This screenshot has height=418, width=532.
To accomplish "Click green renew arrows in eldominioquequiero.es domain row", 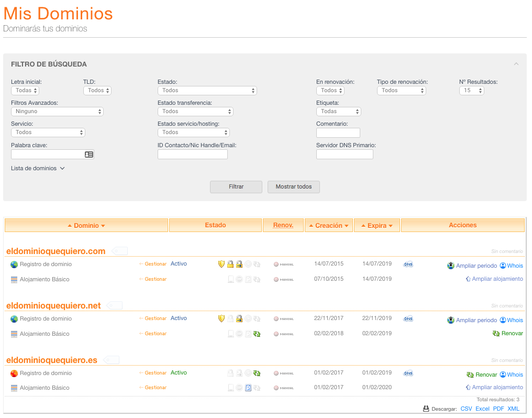I will (257, 373).
